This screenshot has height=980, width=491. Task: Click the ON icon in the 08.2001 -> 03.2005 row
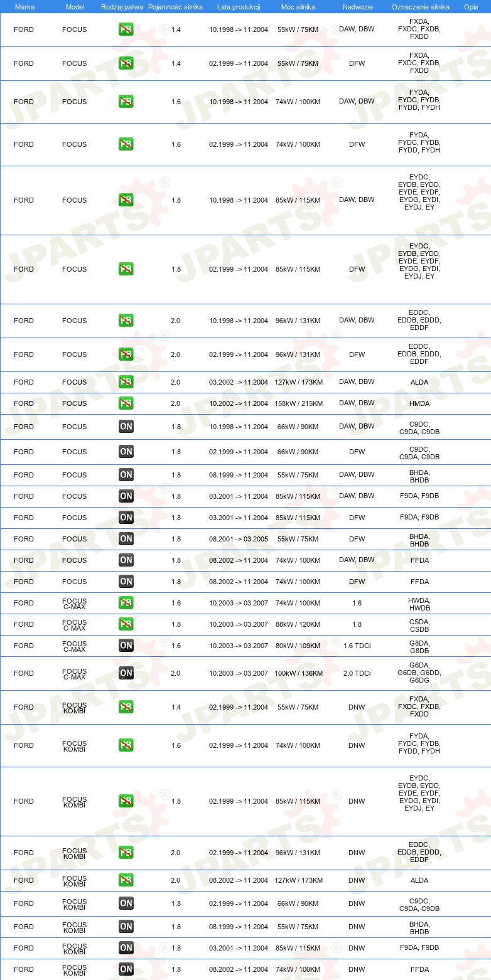coord(126,539)
